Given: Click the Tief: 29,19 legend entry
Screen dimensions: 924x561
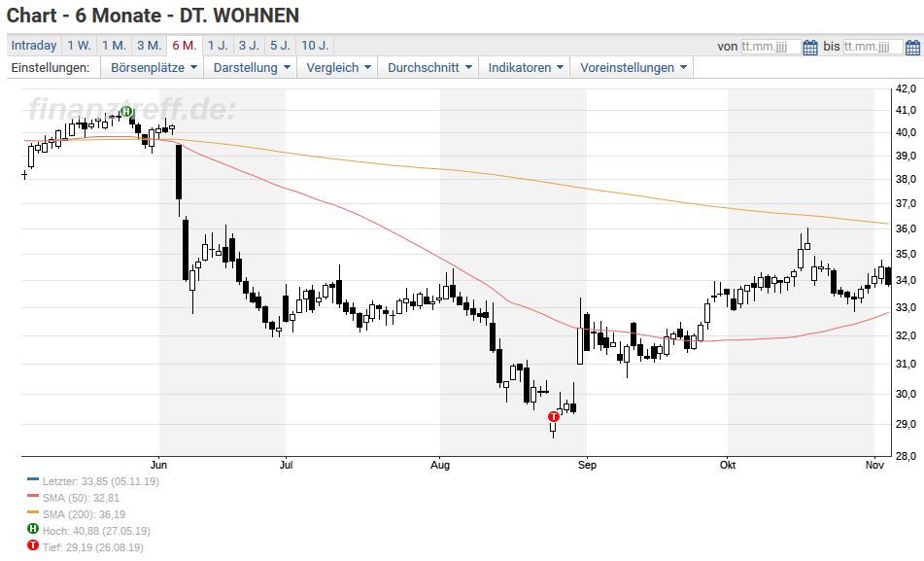Looking at the screenshot, I should pyautogui.click(x=92, y=547).
